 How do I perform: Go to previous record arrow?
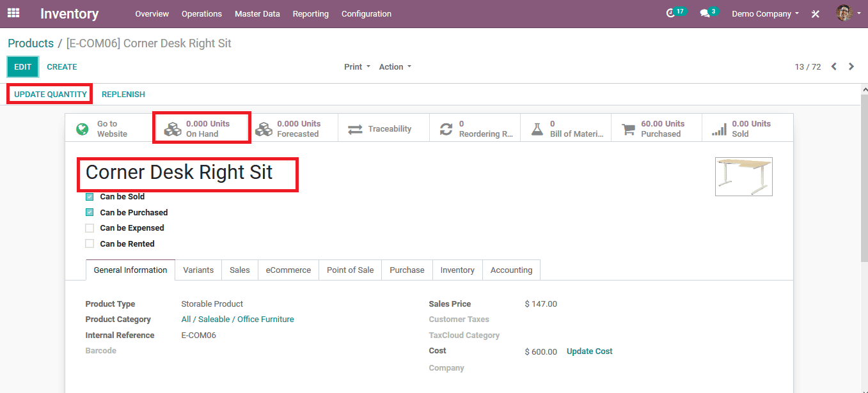tap(834, 66)
